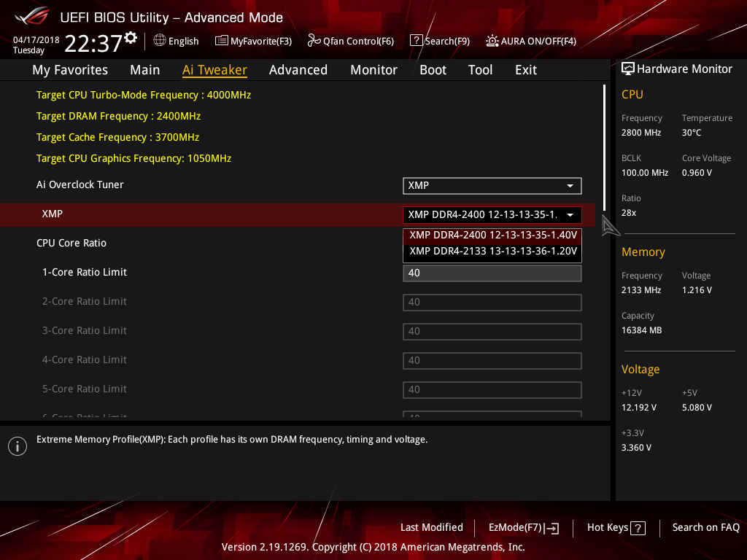Select XMP DDR4-2133 13-13-13-36-1.20V option

point(492,252)
